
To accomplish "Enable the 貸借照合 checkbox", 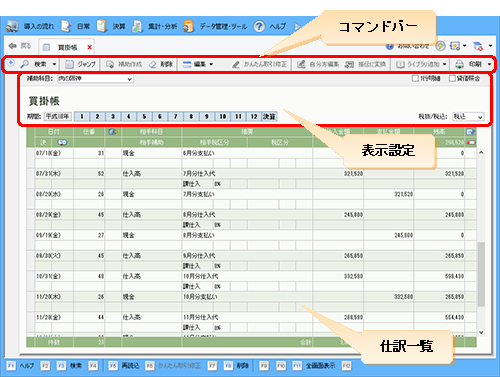I will coord(452,78).
